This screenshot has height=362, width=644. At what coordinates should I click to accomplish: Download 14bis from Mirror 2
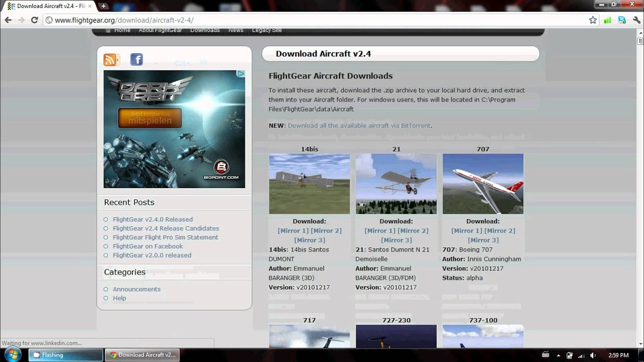(x=326, y=231)
